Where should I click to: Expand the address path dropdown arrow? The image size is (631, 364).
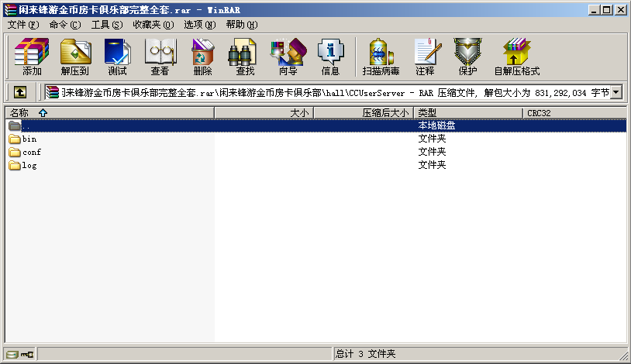pyautogui.click(x=617, y=92)
